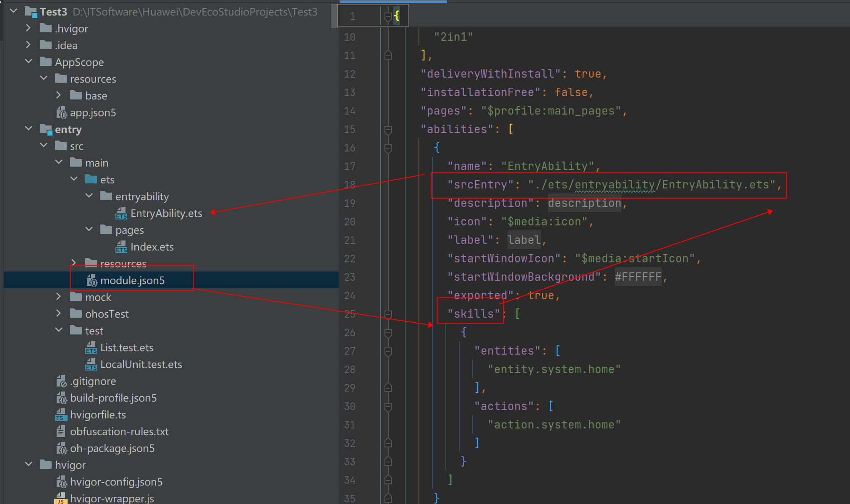Click fold end marker at line 34

(x=388, y=480)
